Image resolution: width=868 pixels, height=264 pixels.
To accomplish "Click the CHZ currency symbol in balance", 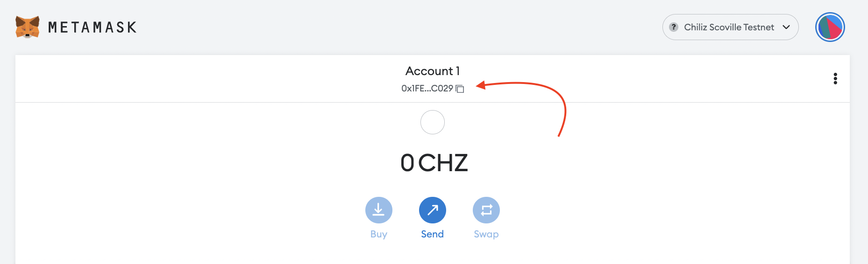I will pyautogui.click(x=443, y=163).
